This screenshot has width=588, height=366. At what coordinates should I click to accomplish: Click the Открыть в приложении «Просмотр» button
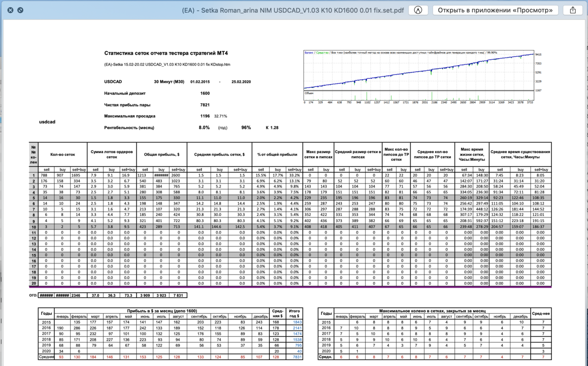coord(495,10)
